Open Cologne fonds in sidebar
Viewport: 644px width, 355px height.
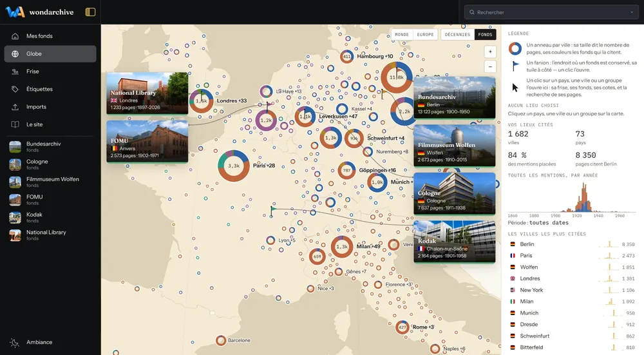50,164
